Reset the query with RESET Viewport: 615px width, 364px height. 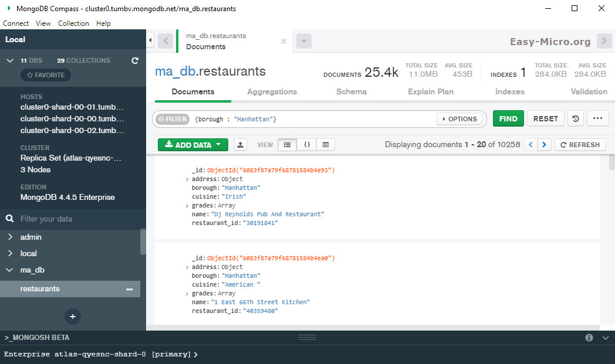tap(546, 119)
